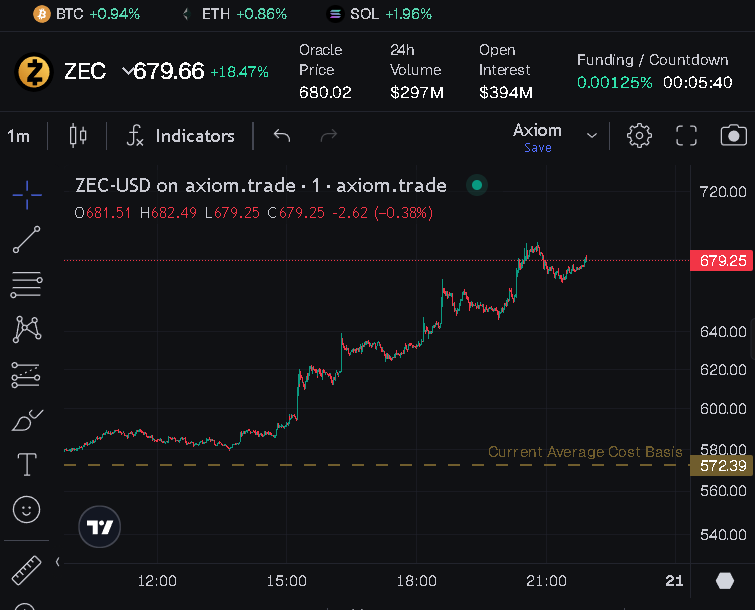Click the funding rate 0.00125%
Screen dimensions: 755x610
click(614, 82)
